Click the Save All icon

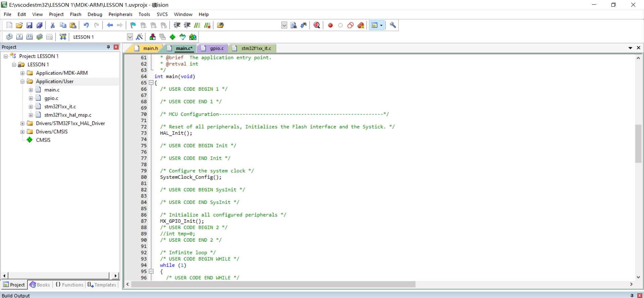tap(40, 25)
